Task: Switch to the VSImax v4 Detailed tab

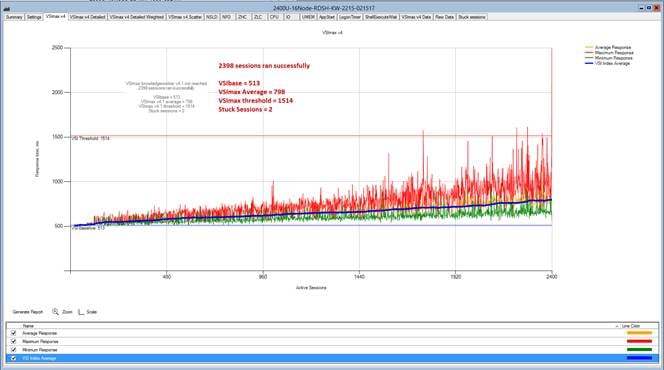Action: tap(87, 17)
